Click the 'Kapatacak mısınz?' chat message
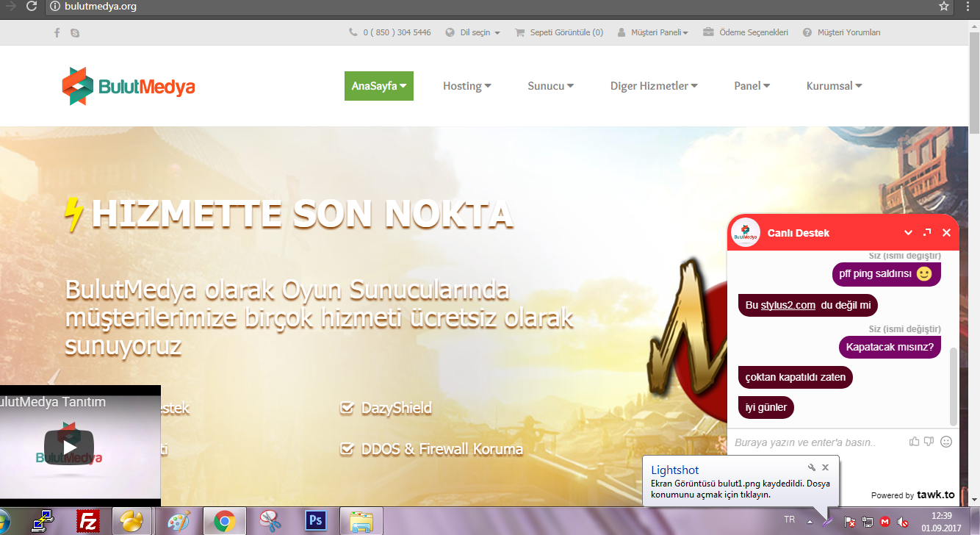980x535 pixels. [x=890, y=347]
